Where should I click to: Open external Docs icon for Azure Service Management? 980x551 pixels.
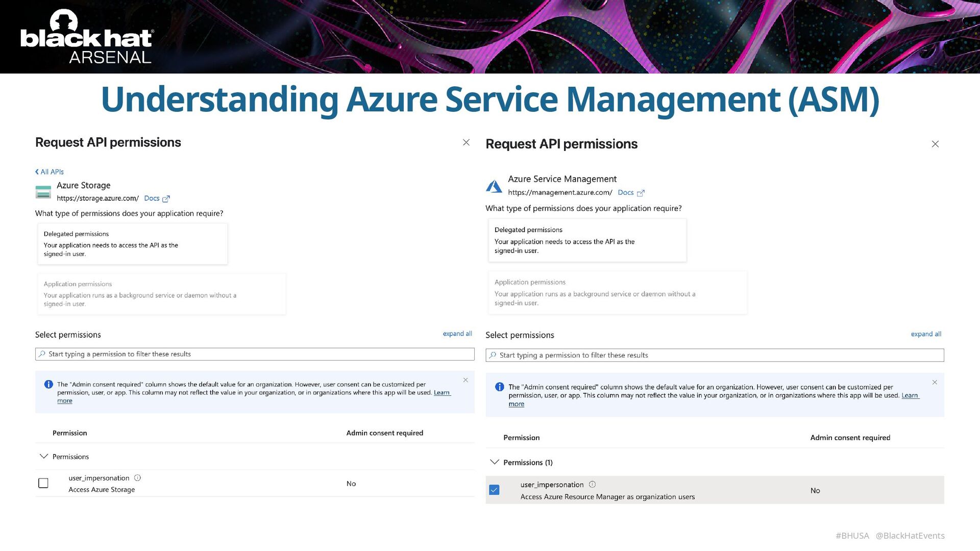(641, 193)
